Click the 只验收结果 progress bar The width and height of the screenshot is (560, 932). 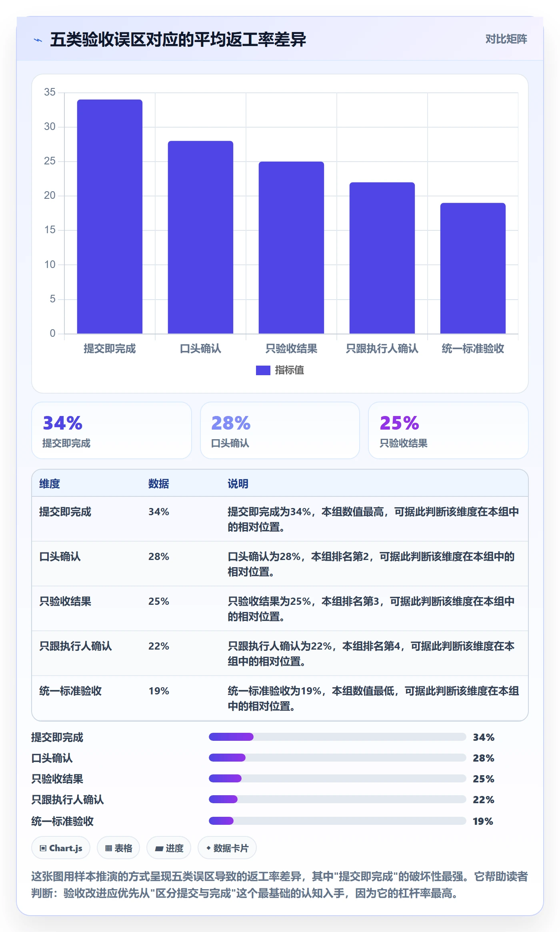point(338,778)
